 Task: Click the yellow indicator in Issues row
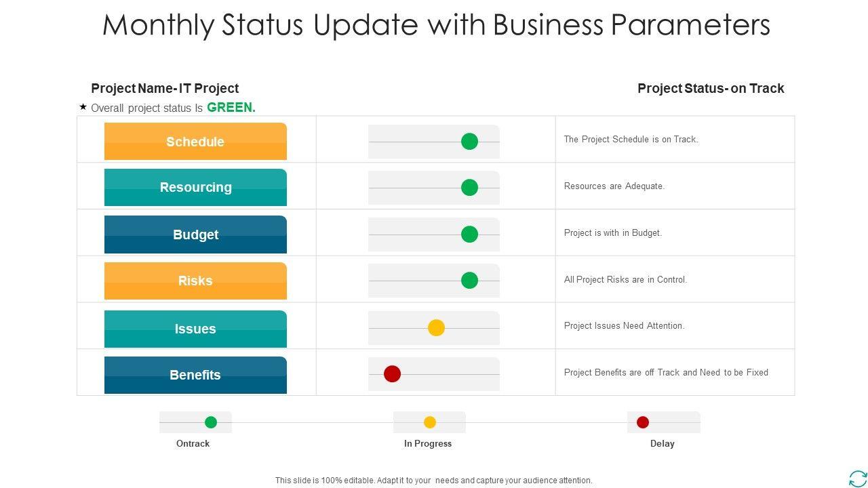click(x=436, y=328)
